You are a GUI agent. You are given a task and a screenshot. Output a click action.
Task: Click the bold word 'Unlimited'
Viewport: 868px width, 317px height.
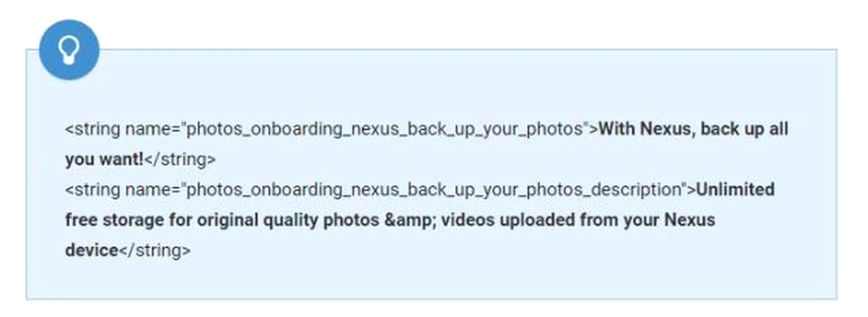735,190
